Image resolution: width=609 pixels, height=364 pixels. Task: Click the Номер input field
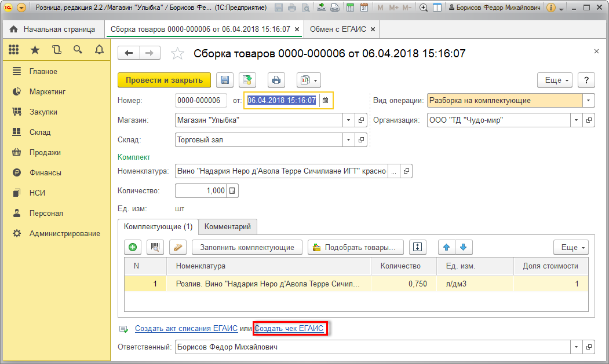click(201, 101)
